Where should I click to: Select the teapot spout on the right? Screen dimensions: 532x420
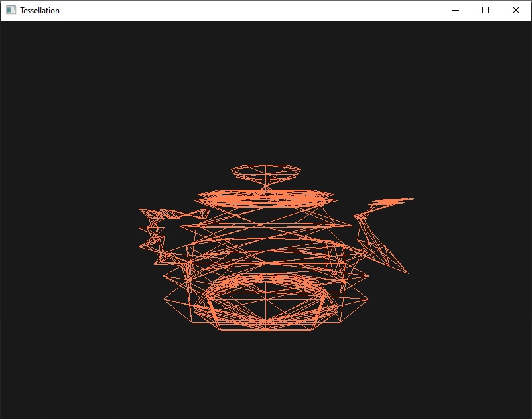[378, 219]
